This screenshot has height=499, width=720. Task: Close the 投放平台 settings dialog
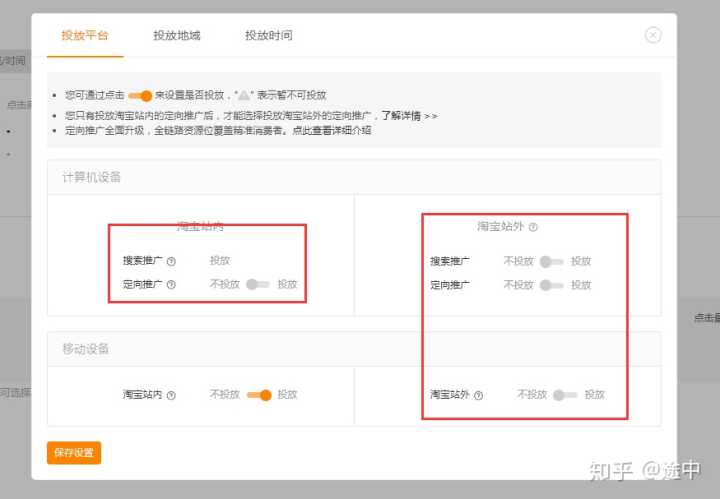653,35
